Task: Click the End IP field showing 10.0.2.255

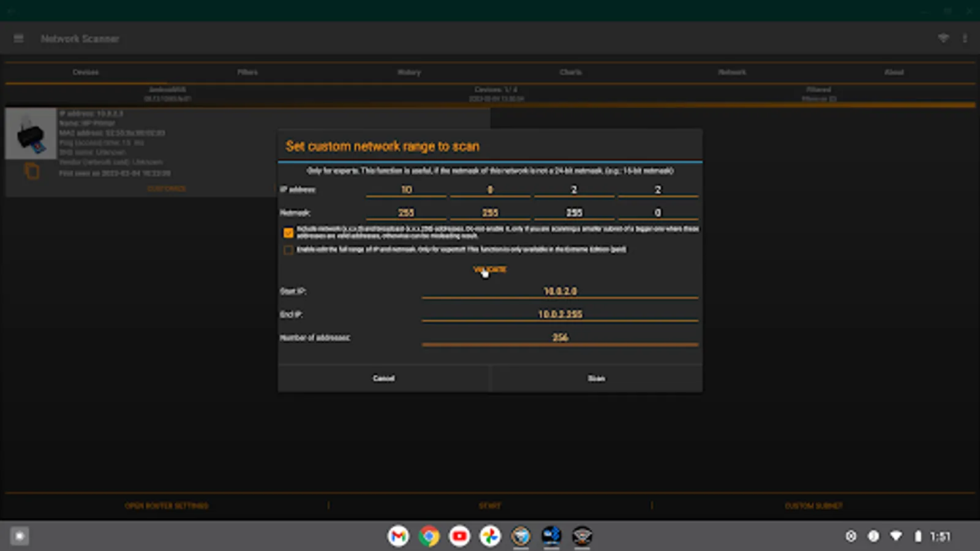Action: tap(560, 314)
